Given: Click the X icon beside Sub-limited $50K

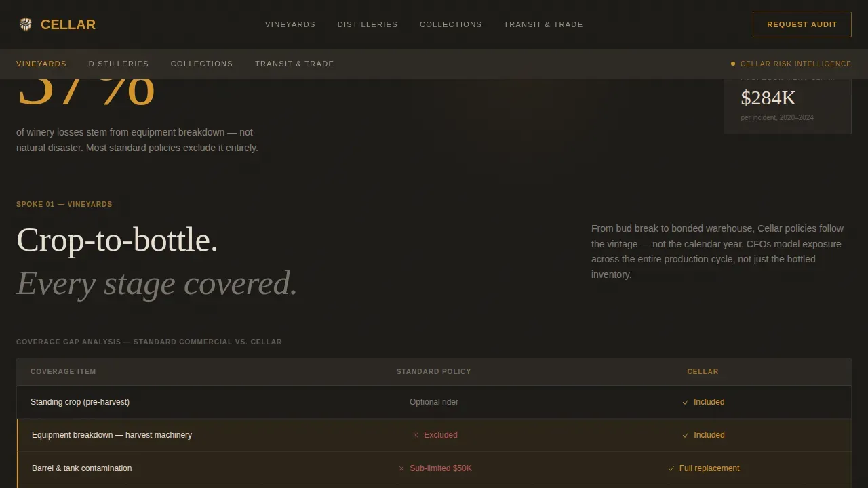Looking at the screenshot, I should [x=401, y=468].
